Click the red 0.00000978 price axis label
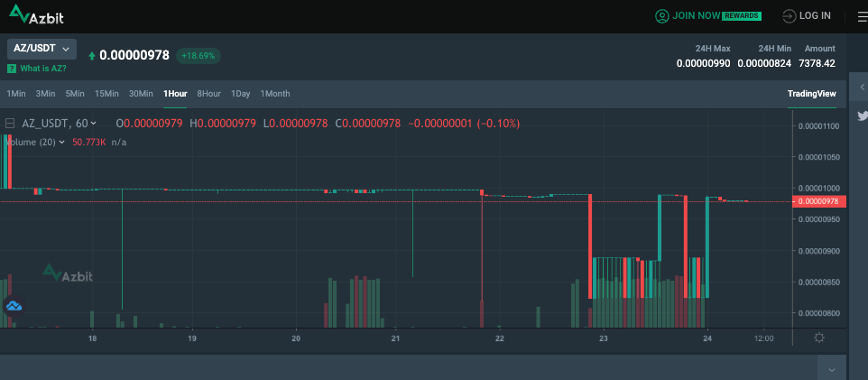This screenshot has height=380, width=868. click(819, 201)
